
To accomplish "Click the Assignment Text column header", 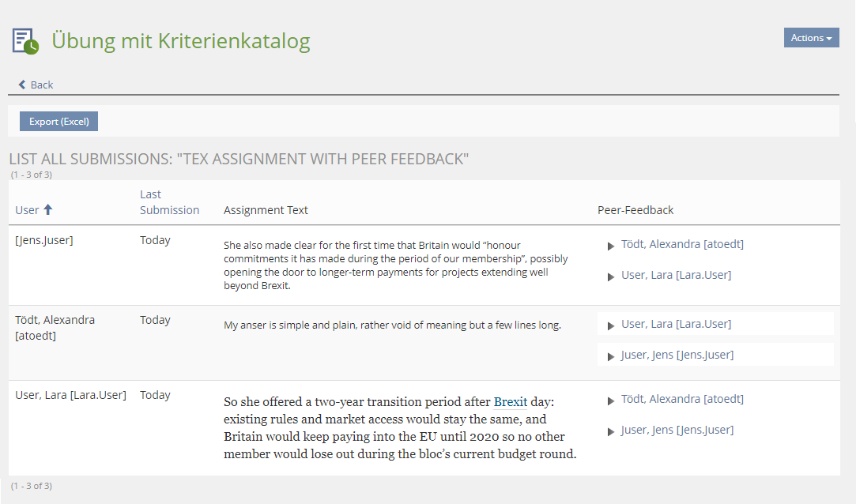I will point(266,210).
